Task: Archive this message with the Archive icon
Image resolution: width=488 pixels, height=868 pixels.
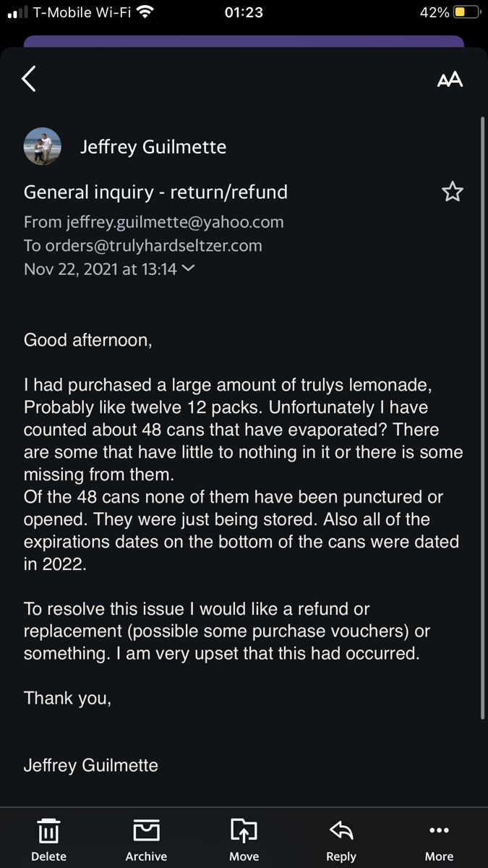Action: pos(146,839)
